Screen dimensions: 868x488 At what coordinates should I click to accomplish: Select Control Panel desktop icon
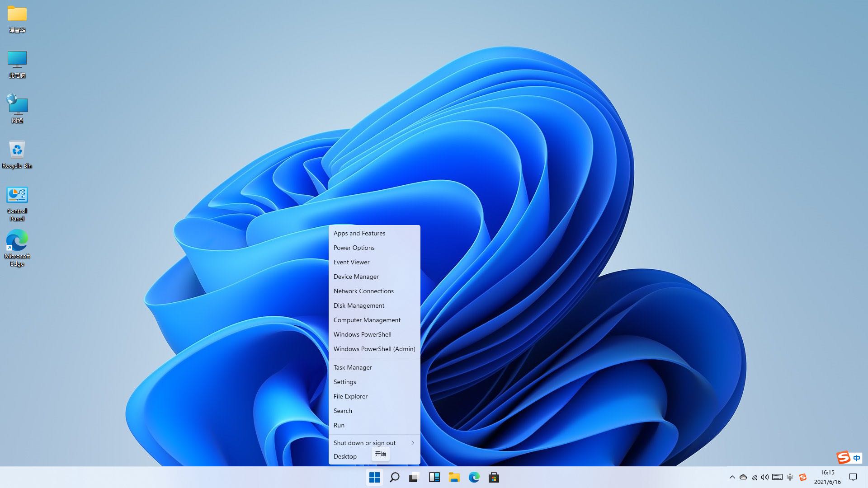17,203
